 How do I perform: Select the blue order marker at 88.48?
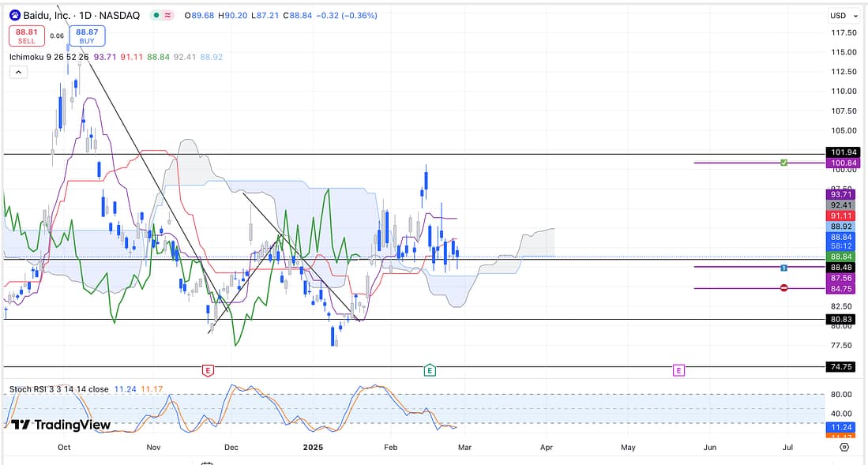click(783, 268)
